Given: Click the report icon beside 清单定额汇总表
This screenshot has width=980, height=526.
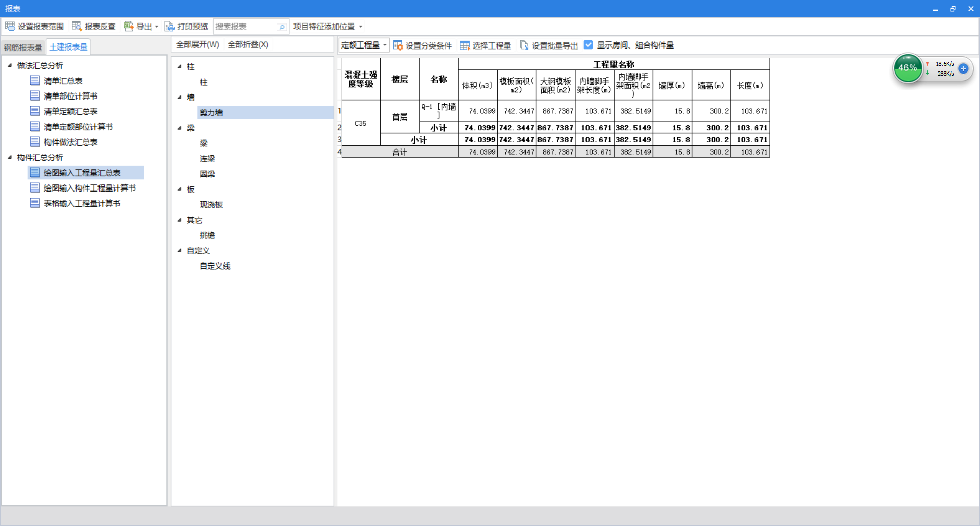Looking at the screenshot, I should click(x=35, y=111).
